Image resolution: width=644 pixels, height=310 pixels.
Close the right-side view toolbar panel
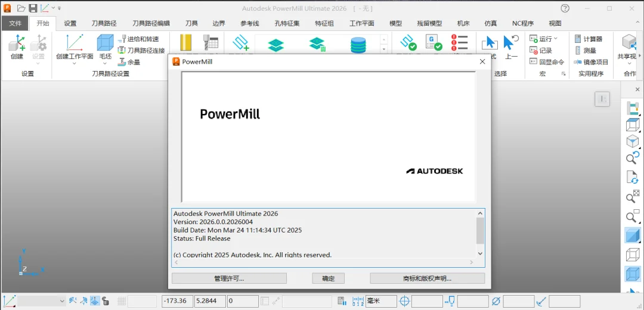[637, 89]
